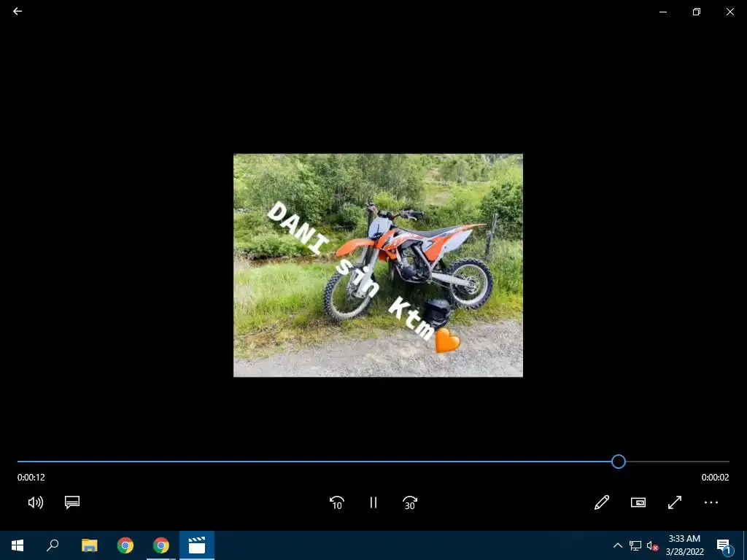The image size is (747, 560).
Task: Click remaining time 0:00:02
Action: coord(715,477)
